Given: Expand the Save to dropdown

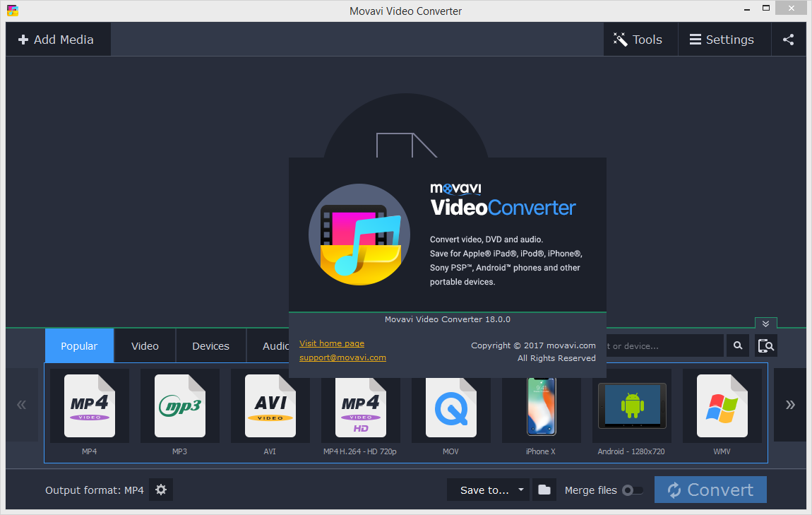Looking at the screenshot, I should click(x=488, y=490).
